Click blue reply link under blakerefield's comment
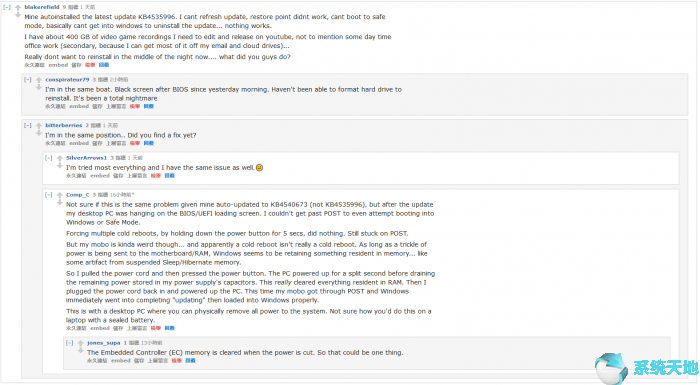 click(104, 65)
